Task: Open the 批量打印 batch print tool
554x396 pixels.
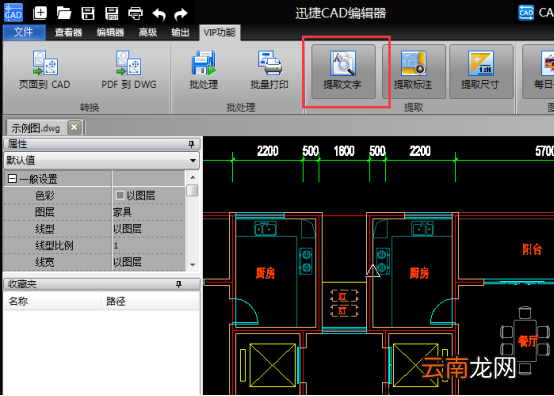Action: click(x=269, y=70)
